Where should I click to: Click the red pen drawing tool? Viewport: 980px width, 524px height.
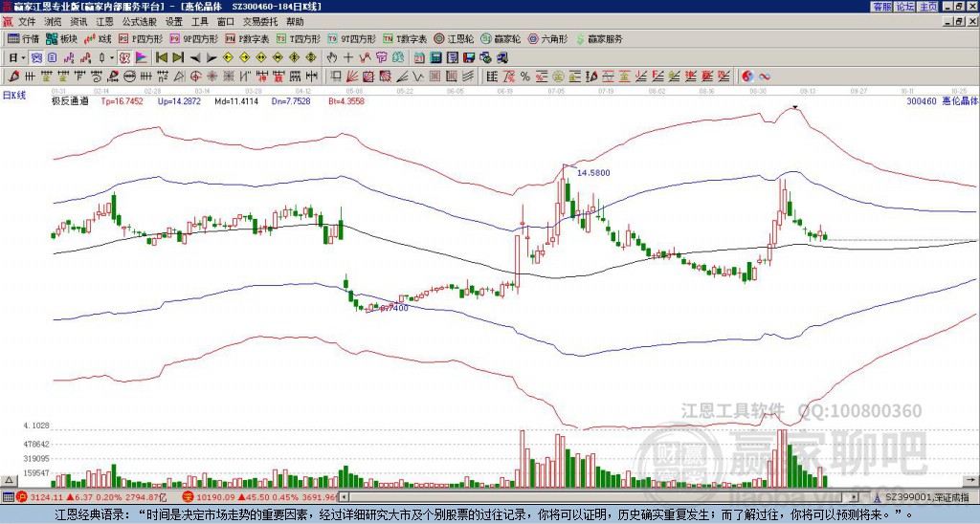coord(13,76)
